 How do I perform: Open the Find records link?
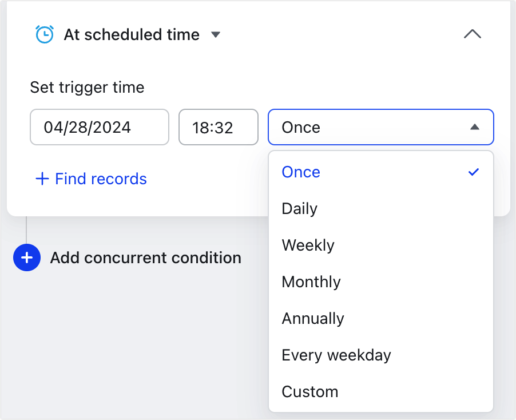tap(100, 179)
